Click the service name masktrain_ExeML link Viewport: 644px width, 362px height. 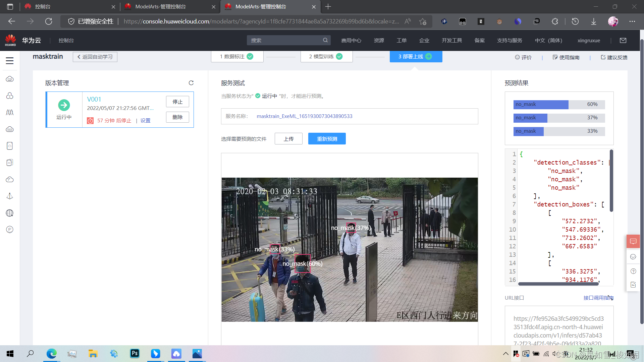[304, 116]
